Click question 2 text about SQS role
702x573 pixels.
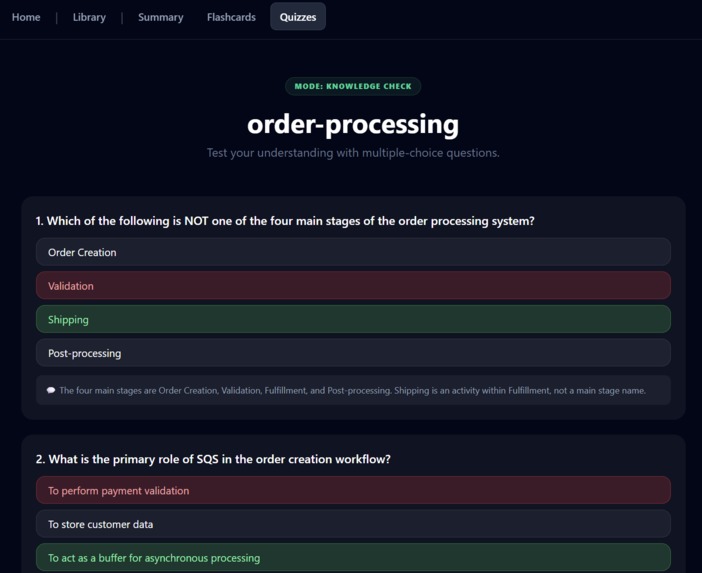pos(213,459)
